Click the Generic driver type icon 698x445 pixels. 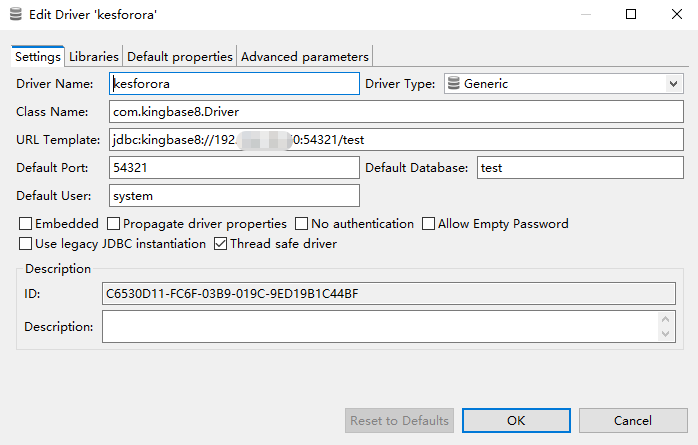[x=454, y=84]
